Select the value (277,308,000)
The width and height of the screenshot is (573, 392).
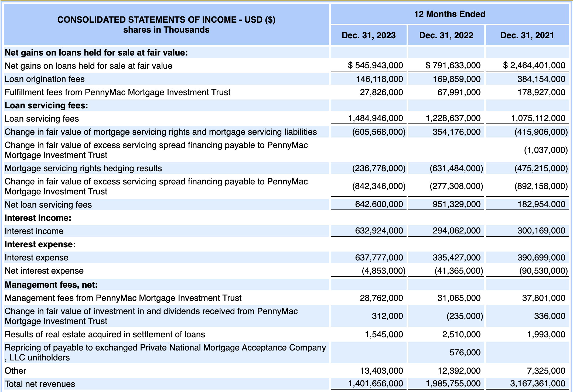[456, 186]
